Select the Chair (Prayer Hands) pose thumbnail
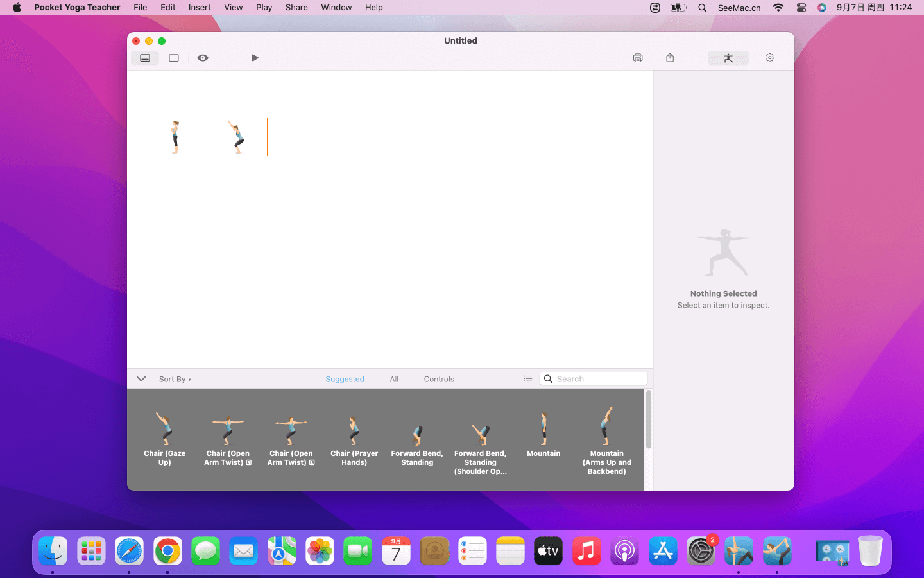The image size is (924, 578). coord(354,432)
